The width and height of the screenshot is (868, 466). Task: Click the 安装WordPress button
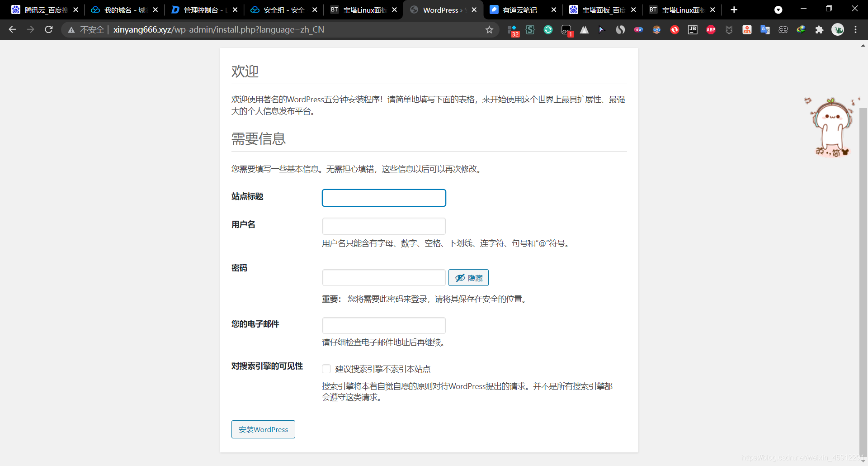(263, 429)
